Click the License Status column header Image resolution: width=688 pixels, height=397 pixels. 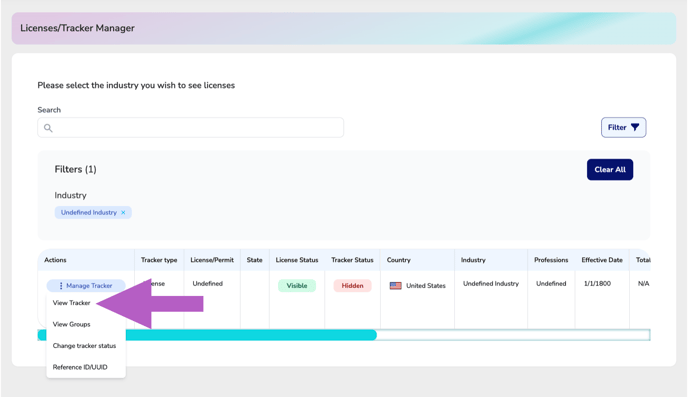(x=297, y=260)
